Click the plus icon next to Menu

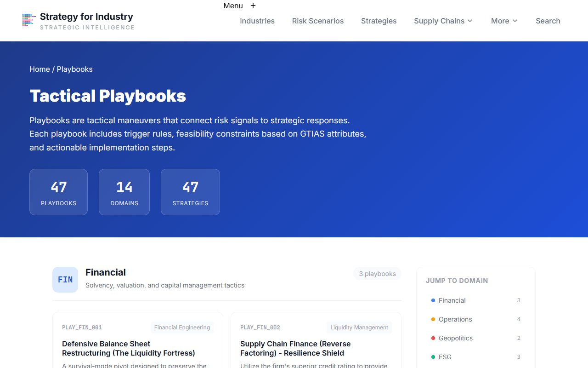pyautogui.click(x=253, y=6)
